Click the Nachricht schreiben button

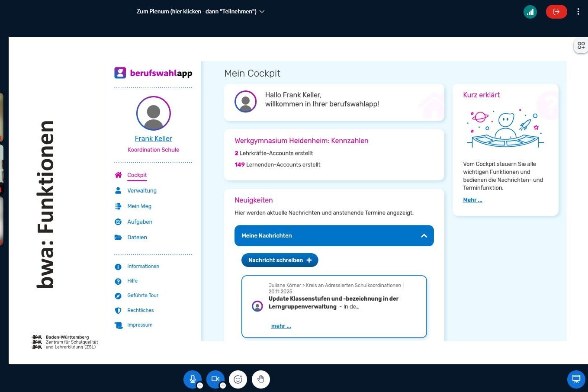point(280,260)
